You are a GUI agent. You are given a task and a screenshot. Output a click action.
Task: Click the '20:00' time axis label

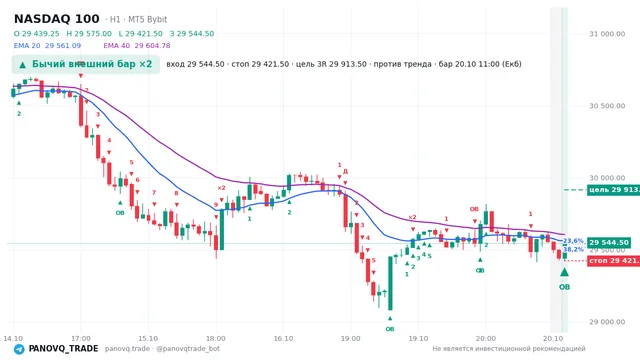pos(486,338)
